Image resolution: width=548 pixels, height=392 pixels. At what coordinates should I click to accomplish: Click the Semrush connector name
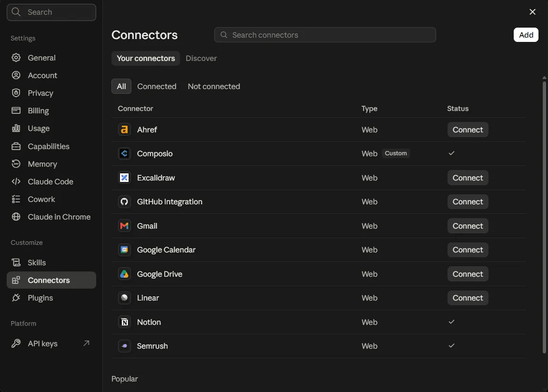tap(152, 346)
